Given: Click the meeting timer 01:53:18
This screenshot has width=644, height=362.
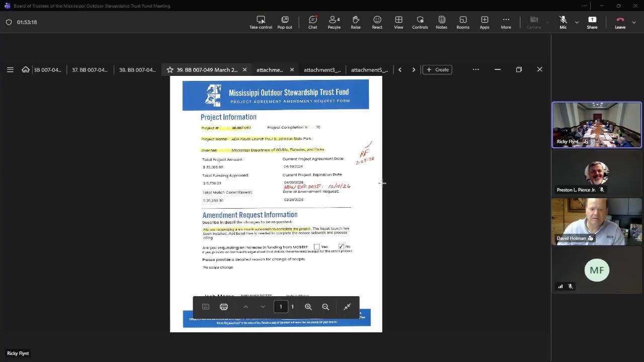Looking at the screenshot, I should click(27, 22).
